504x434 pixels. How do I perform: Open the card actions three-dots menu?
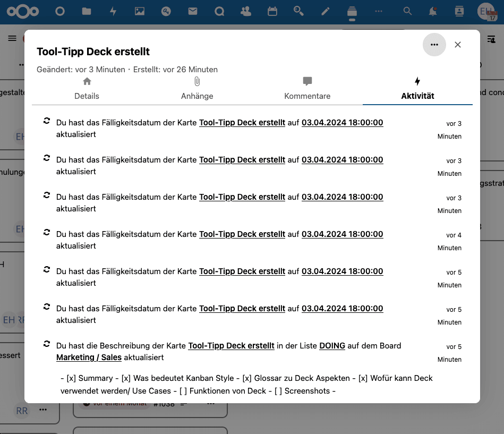434,45
